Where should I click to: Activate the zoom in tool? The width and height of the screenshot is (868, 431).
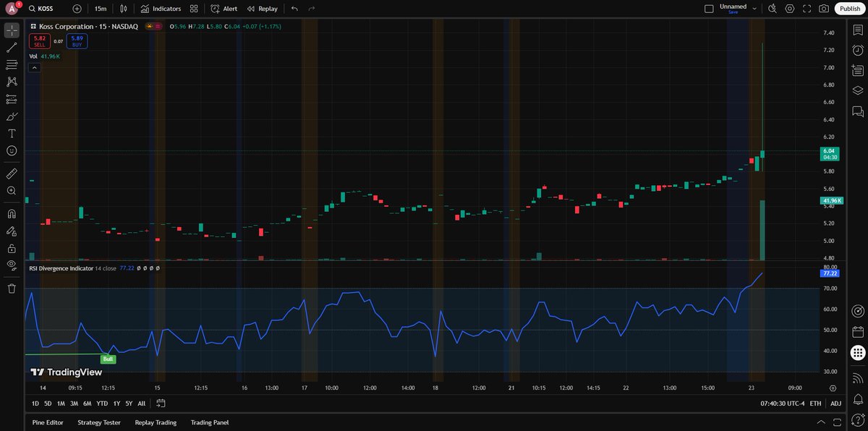[x=12, y=191]
